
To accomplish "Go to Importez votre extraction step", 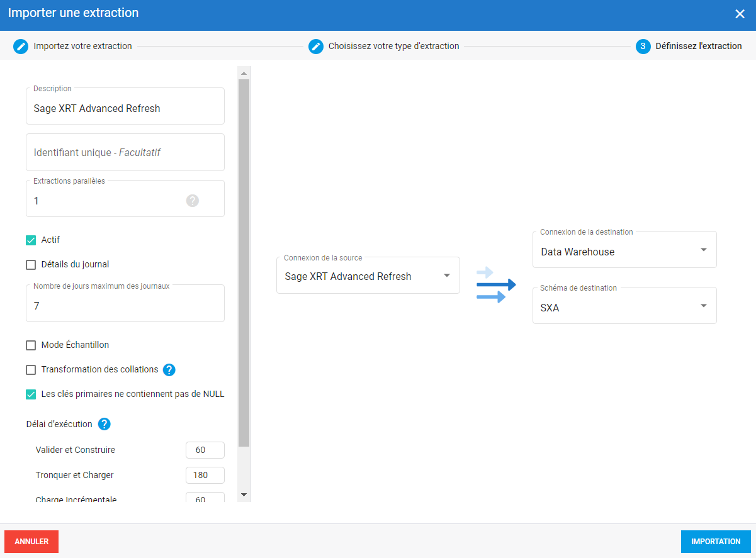I will coord(82,46).
